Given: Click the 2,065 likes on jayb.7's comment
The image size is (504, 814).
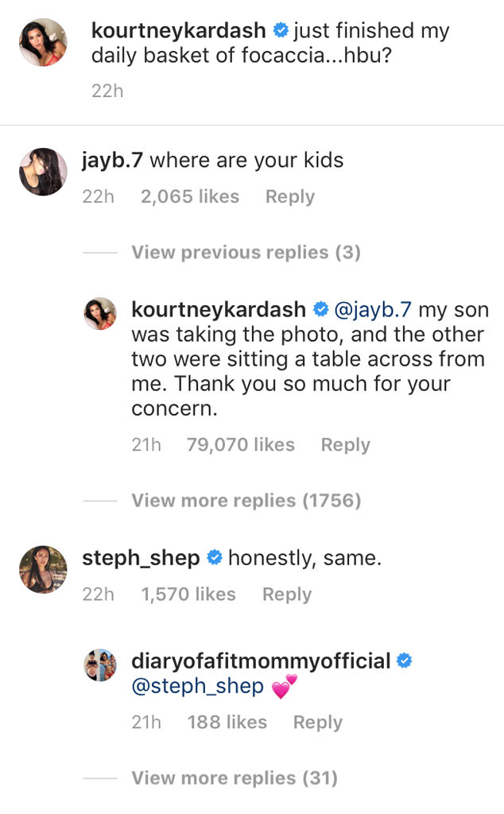Looking at the screenshot, I should 189,196.
